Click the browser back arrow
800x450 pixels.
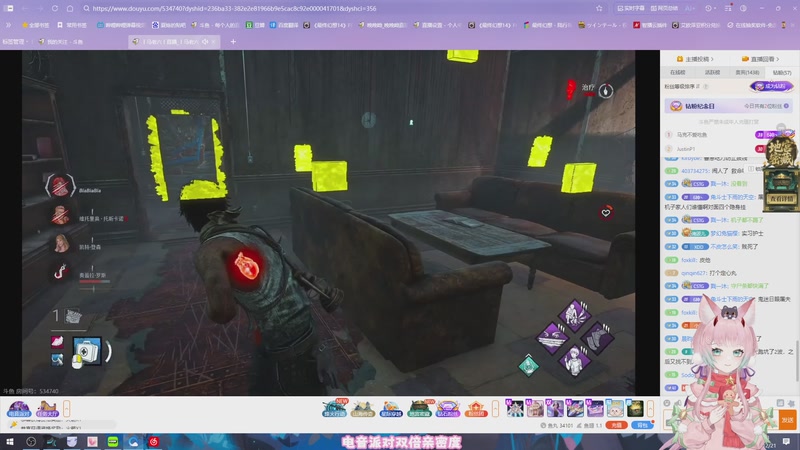[24, 9]
